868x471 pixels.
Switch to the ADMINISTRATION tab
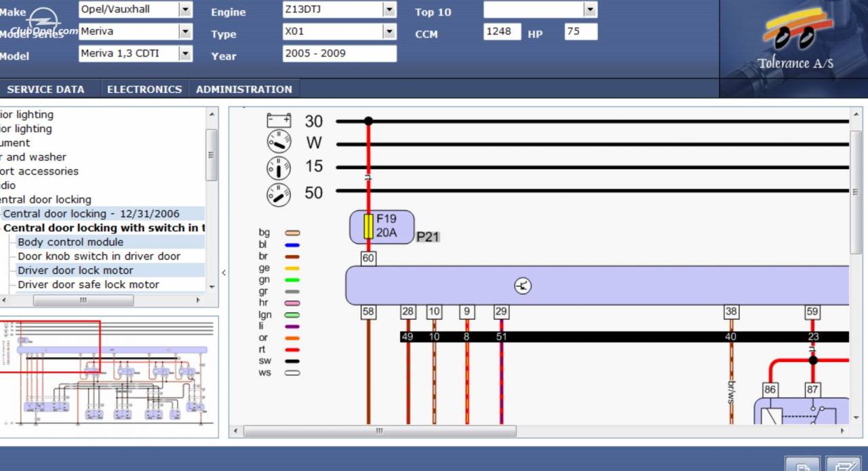[244, 89]
